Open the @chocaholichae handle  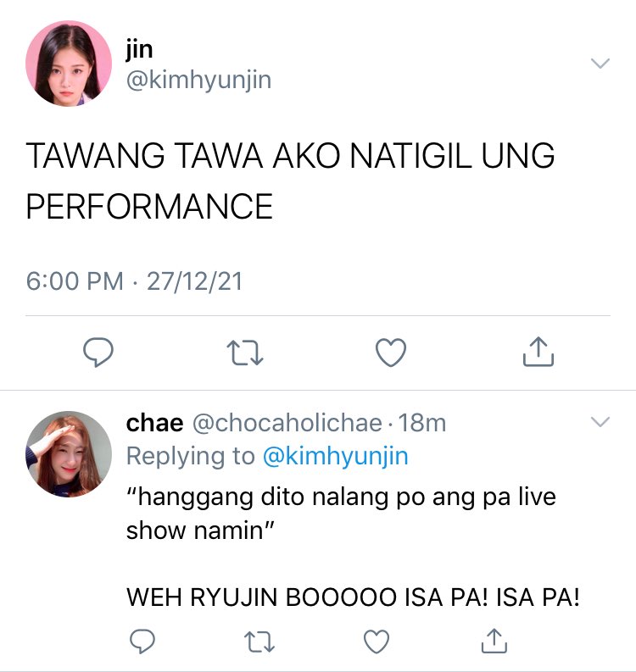coord(287,423)
